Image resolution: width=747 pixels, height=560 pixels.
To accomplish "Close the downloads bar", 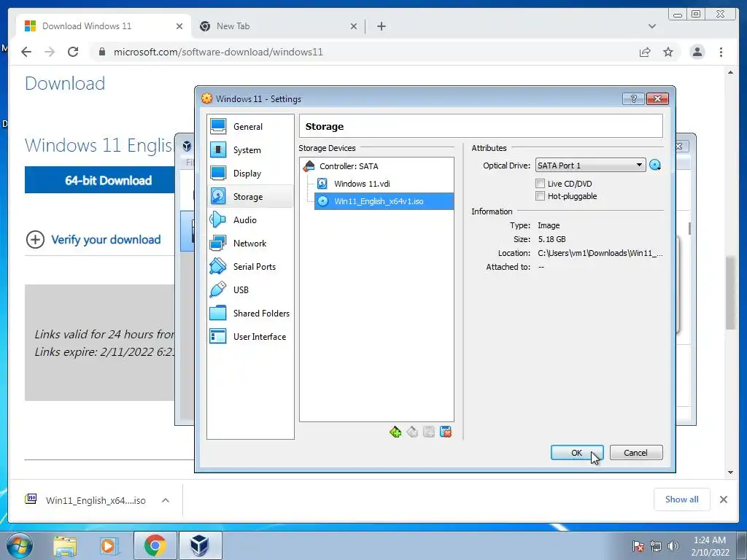I will click(x=724, y=499).
